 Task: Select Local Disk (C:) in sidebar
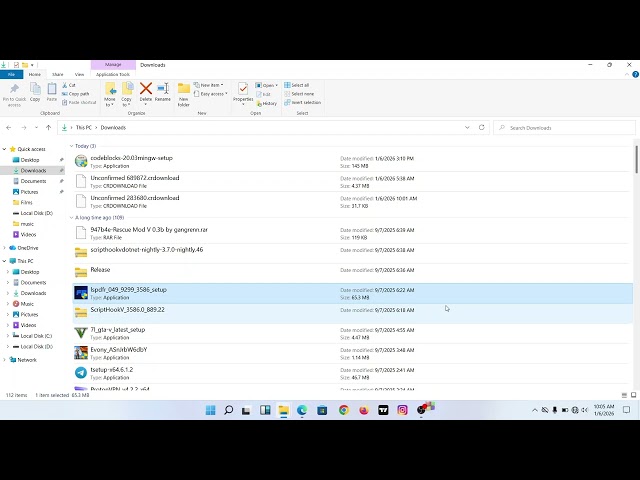coord(36,336)
